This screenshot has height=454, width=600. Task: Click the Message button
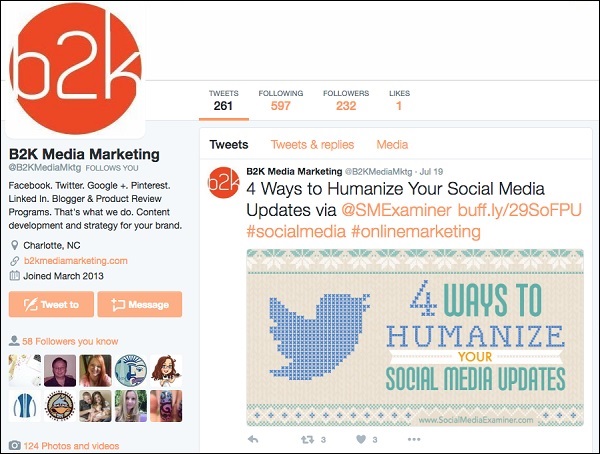point(140,304)
